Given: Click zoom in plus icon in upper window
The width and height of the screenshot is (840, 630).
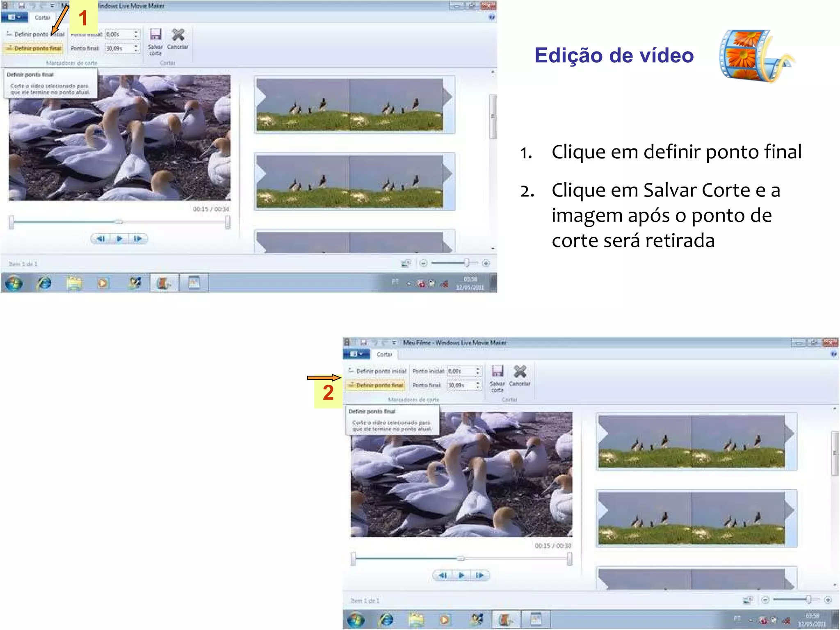Looking at the screenshot, I should tap(486, 263).
